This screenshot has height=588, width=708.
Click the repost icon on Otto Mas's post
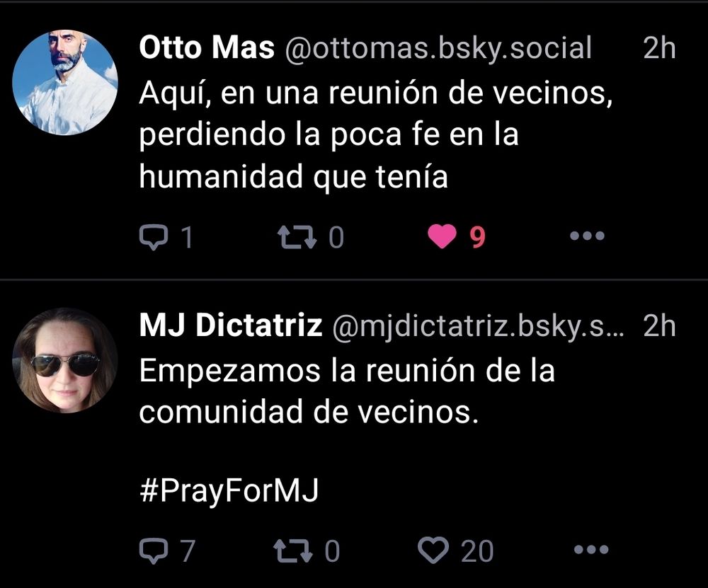[298, 236]
